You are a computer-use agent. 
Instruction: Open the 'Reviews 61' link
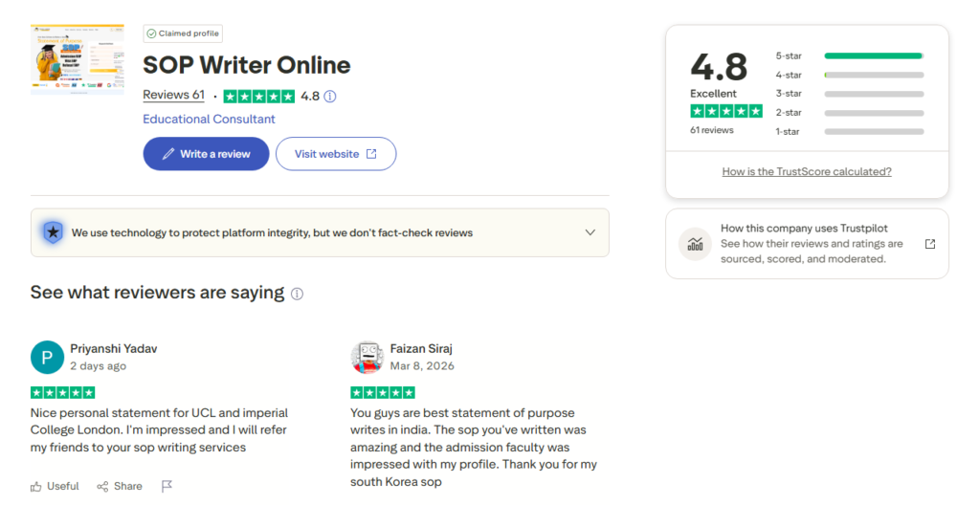173,95
